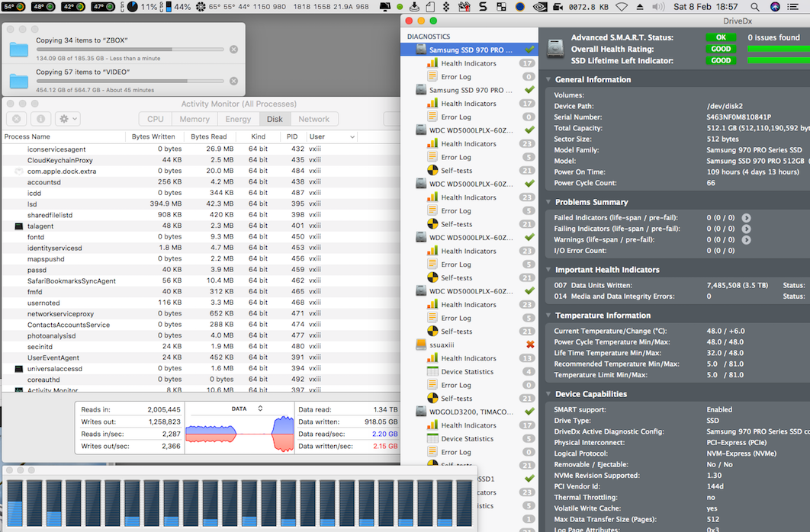Screen dimensions: 810x532
Task: Select the lsd process row
Action: (x=201, y=204)
